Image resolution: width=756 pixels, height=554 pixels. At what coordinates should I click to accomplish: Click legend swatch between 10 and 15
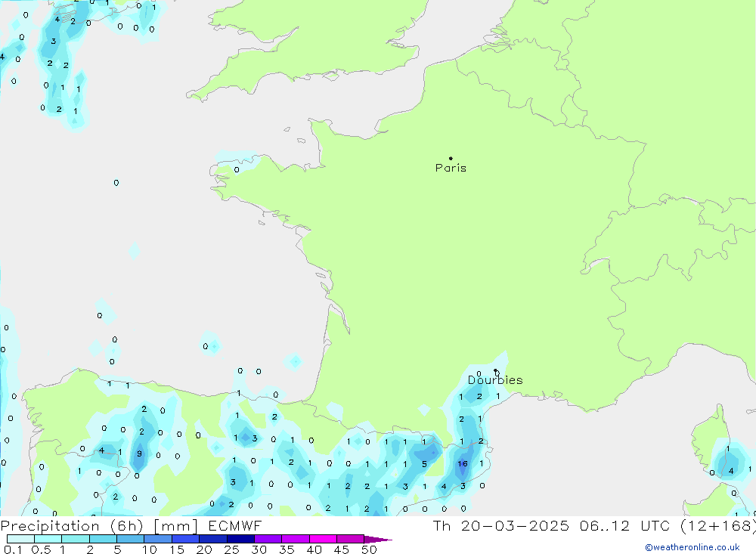[158, 539]
